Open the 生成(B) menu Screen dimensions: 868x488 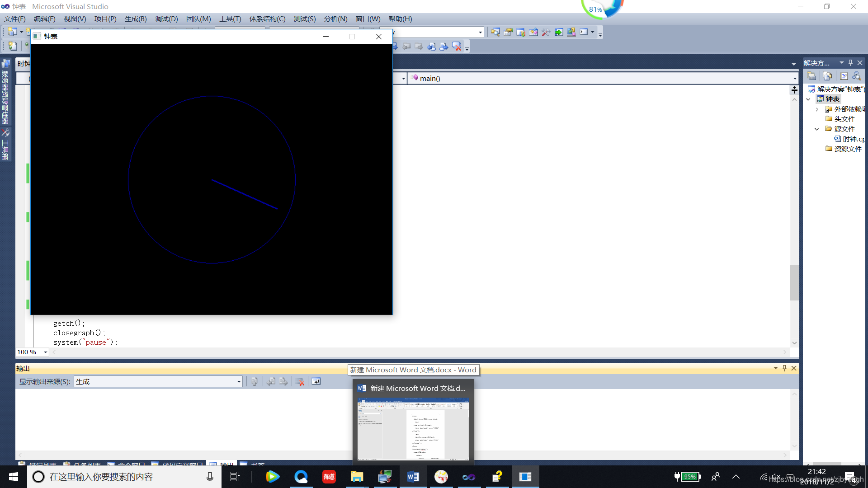[x=136, y=19]
